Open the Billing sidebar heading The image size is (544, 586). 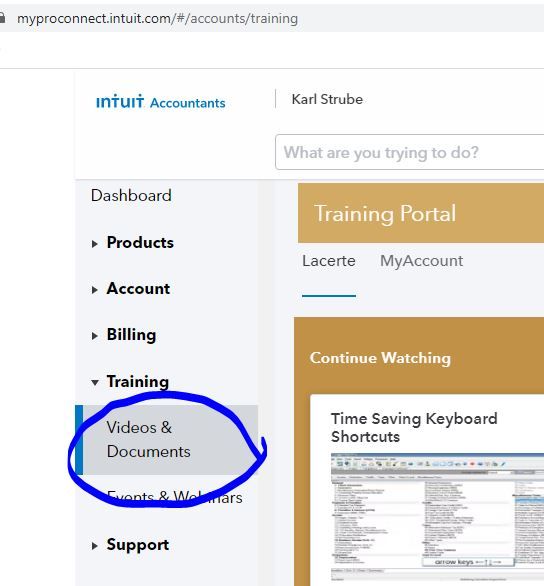(x=131, y=334)
